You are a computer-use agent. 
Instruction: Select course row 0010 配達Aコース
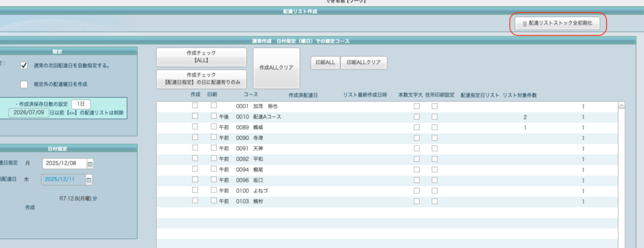pos(387,117)
